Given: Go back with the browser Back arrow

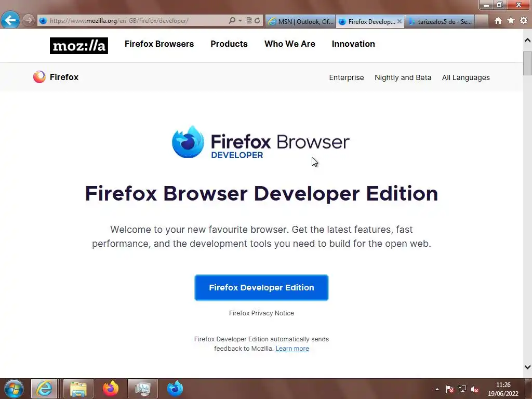Looking at the screenshot, I should pyautogui.click(x=10, y=20).
